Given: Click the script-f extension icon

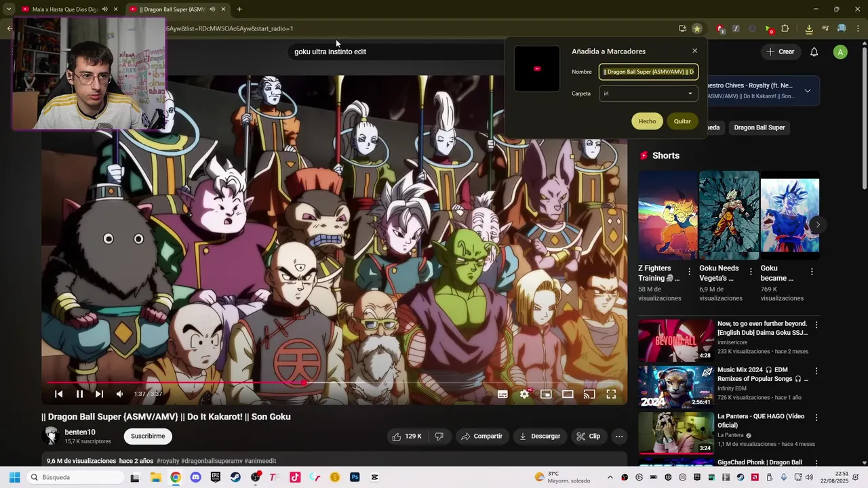Looking at the screenshot, I should click(x=736, y=28).
